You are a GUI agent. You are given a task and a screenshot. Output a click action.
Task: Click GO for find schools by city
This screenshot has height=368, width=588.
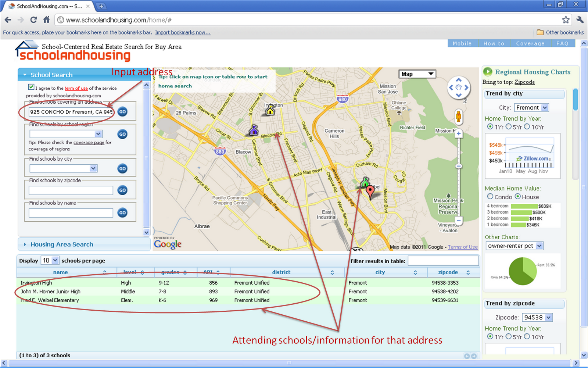123,168
